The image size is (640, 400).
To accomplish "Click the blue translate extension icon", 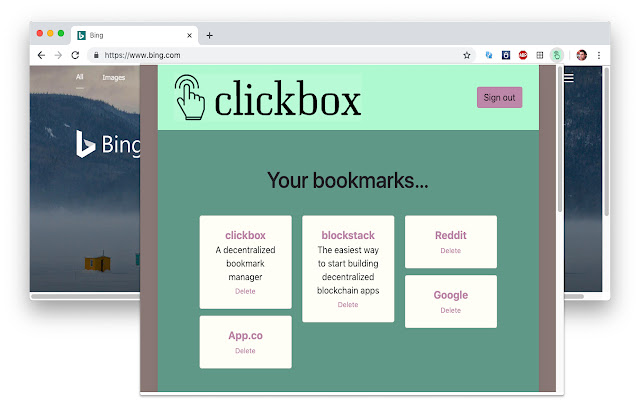I will (x=489, y=55).
